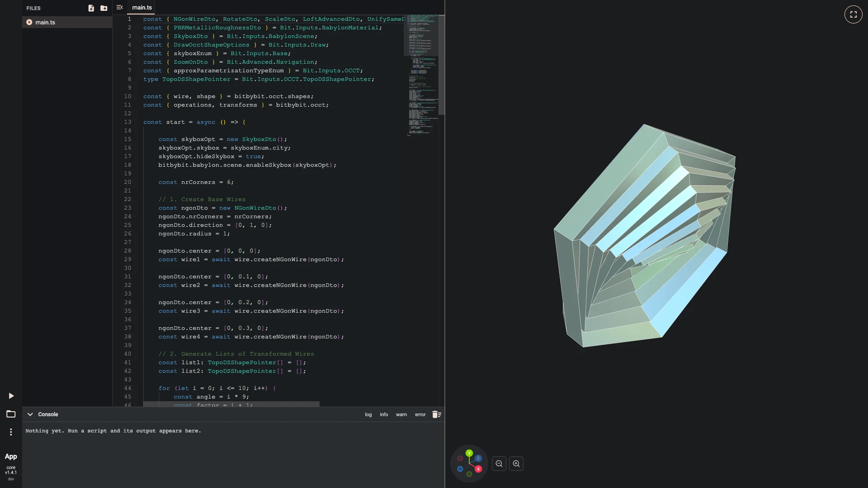This screenshot has width=868, height=488.
Task: Click 'const start = async () => {' line
Action: pos(194,122)
